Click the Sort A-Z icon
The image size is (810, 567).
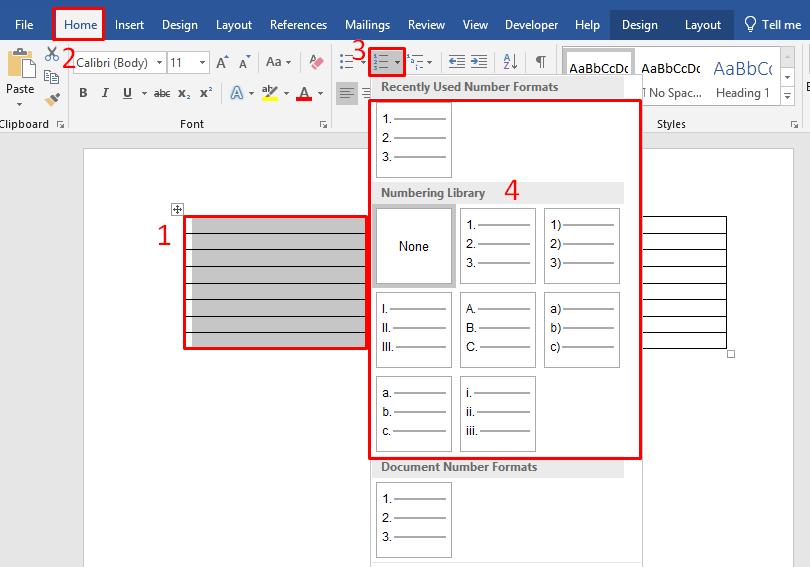click(510, 62)
